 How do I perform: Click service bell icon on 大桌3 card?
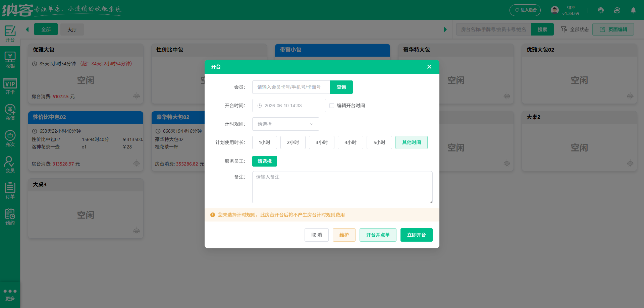137,231
